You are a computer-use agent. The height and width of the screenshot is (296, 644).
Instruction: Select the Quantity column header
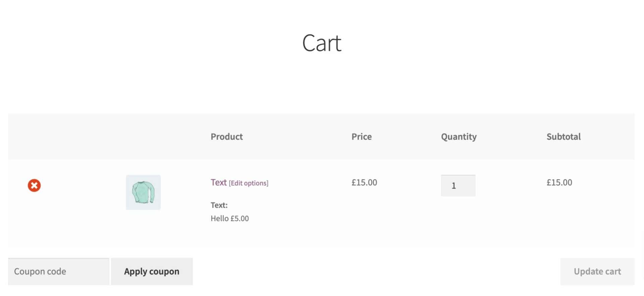pos(459,137)
